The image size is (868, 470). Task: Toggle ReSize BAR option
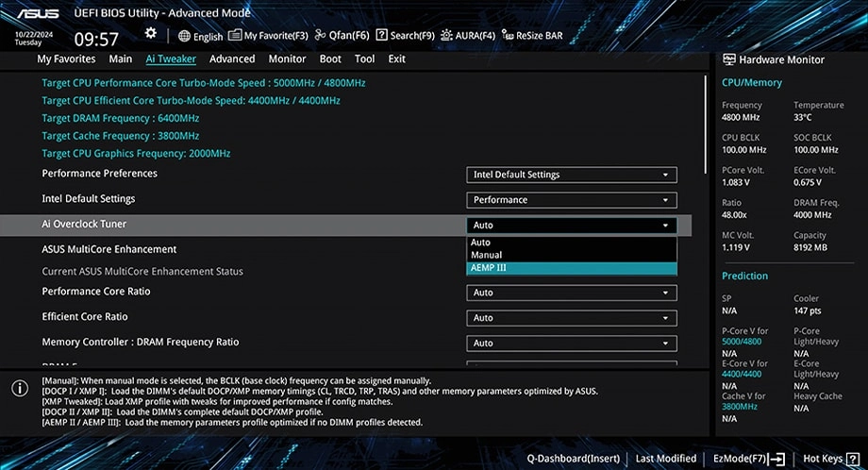[532, 36]
